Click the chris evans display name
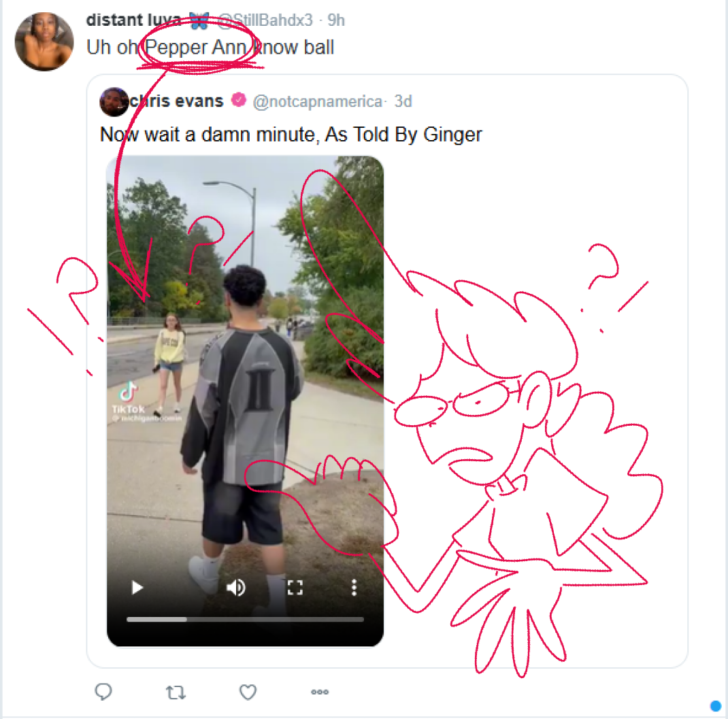This screenshot has width=728, height=719. [x=176, y=101]
